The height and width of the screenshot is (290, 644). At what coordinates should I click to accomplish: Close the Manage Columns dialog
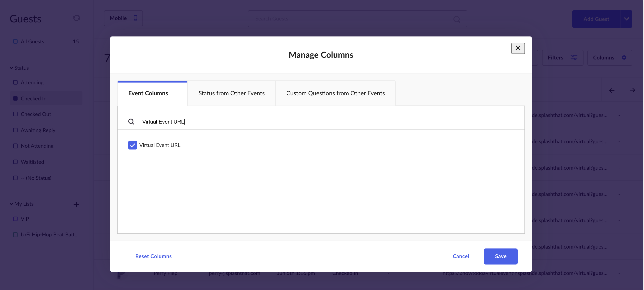pyautogui.click(x=518, y=48)
